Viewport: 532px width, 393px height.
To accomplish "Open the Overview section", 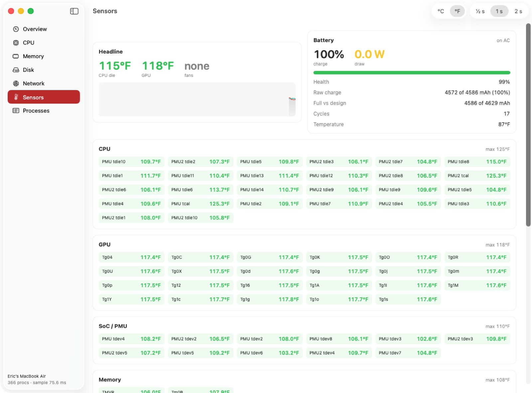I will (44, 29).
